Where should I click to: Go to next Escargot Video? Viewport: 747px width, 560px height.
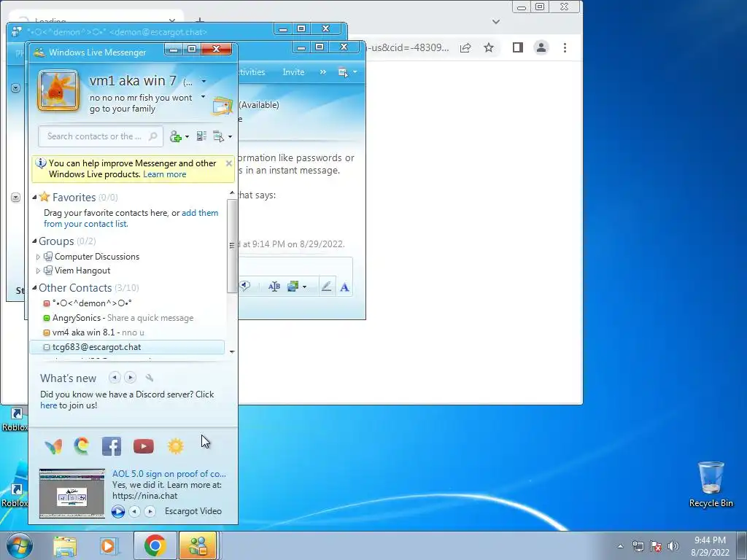point(150,511)
